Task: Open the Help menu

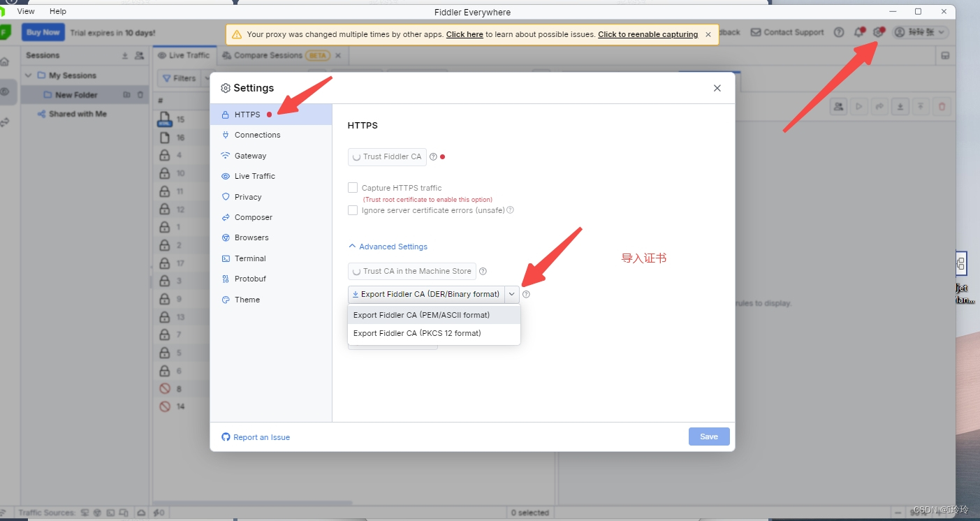Action: [x=58, y=11]
